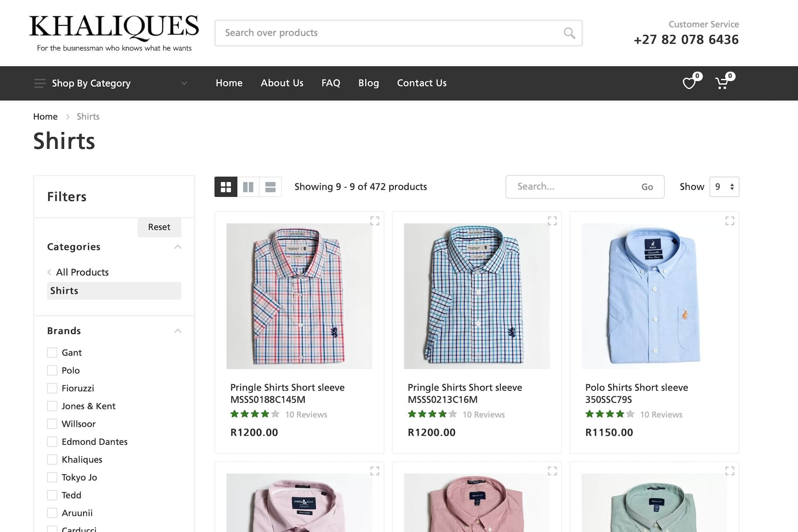Switch to two-column view

(248, 187)
